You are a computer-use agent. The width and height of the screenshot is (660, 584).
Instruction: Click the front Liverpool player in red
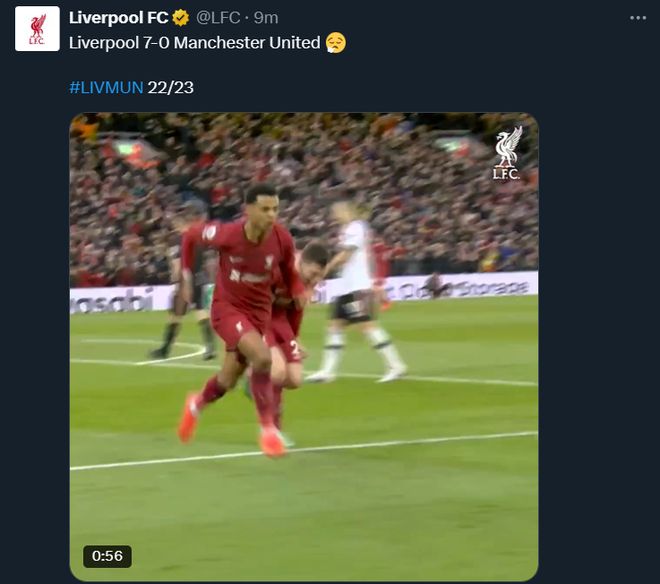pos(245,290)
